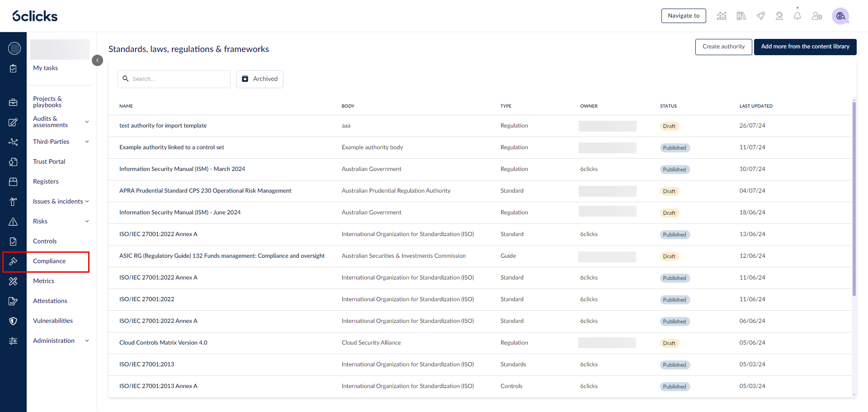
Task: Open Metrics menu item
Action: [43, 281]
